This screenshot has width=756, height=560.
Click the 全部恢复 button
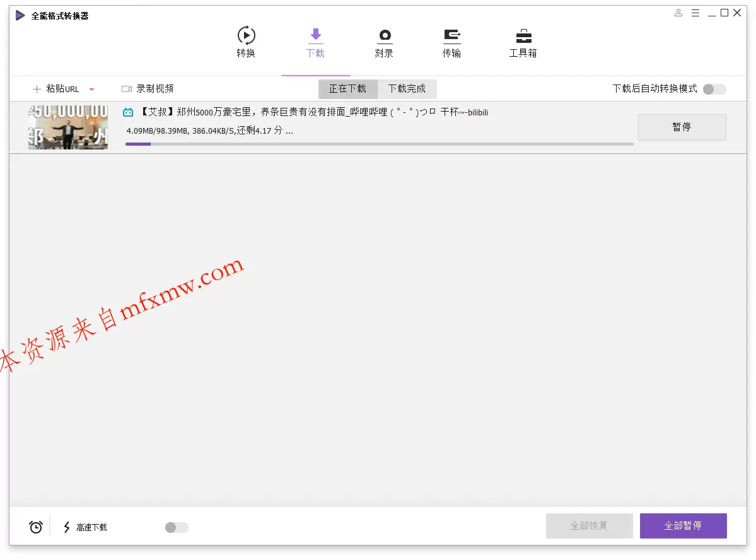tap(589, 526)
